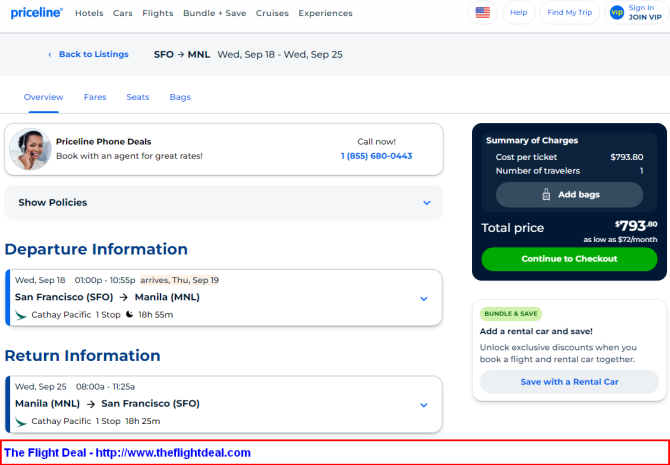Open Bundle + Save menu

point(215,13)
